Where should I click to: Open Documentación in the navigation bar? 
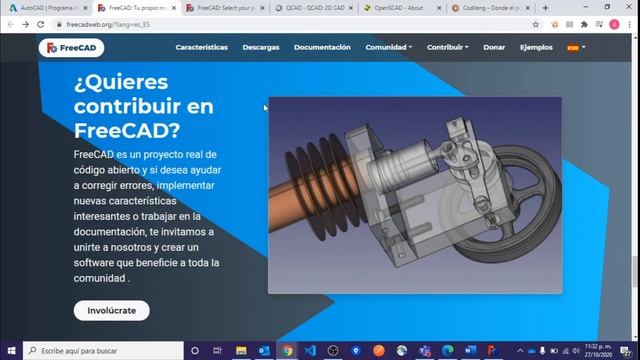click(x=322, y=47)
